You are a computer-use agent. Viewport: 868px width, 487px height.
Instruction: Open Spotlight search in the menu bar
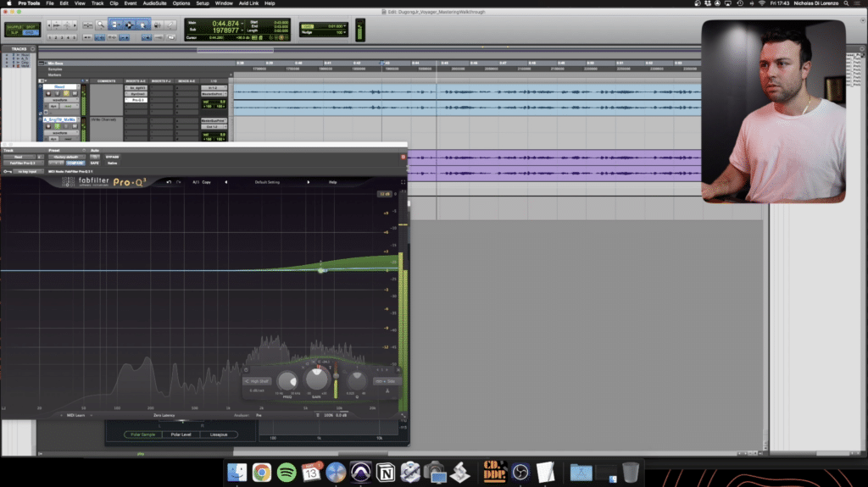(x=846, y=3)
